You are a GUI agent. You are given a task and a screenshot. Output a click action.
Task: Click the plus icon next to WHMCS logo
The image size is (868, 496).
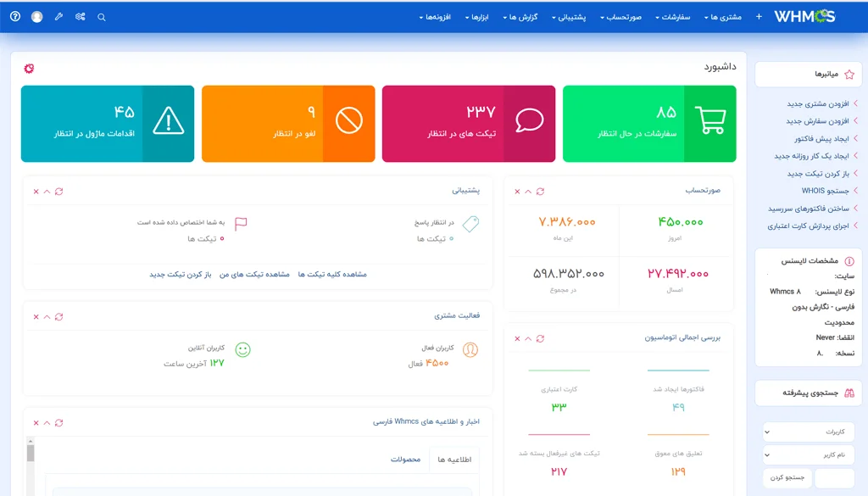pyautogui.click(x=759, y=16)
